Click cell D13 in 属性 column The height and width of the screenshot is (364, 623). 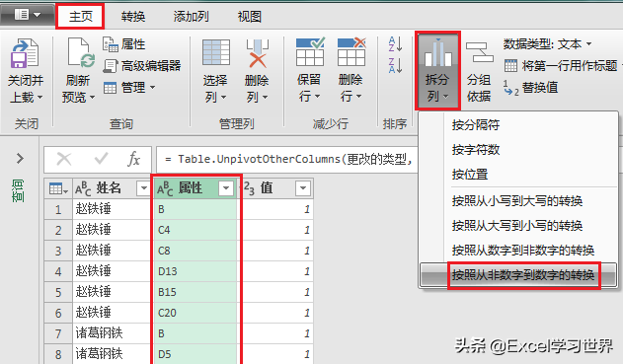click(x=195, y=271)
